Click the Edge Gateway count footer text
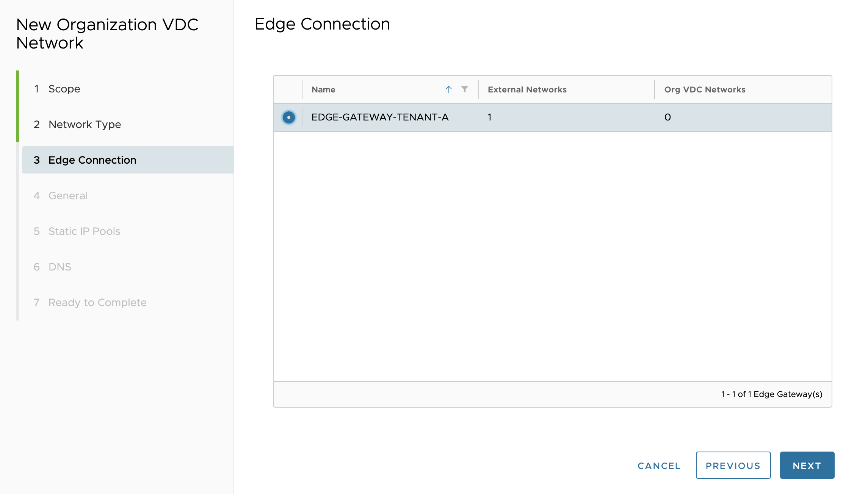868x494 pixels. pos(771,394)
